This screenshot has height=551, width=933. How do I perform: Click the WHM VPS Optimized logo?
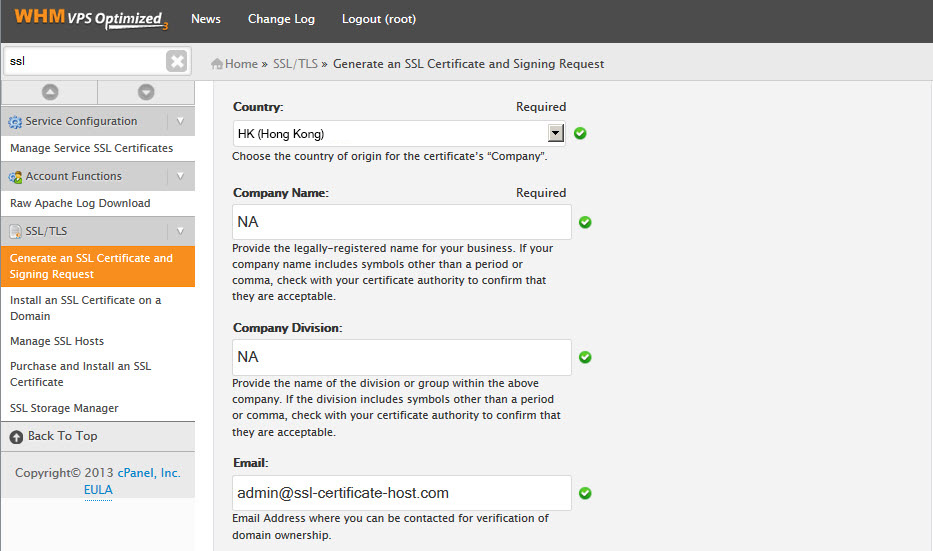(x=90, y=18)
